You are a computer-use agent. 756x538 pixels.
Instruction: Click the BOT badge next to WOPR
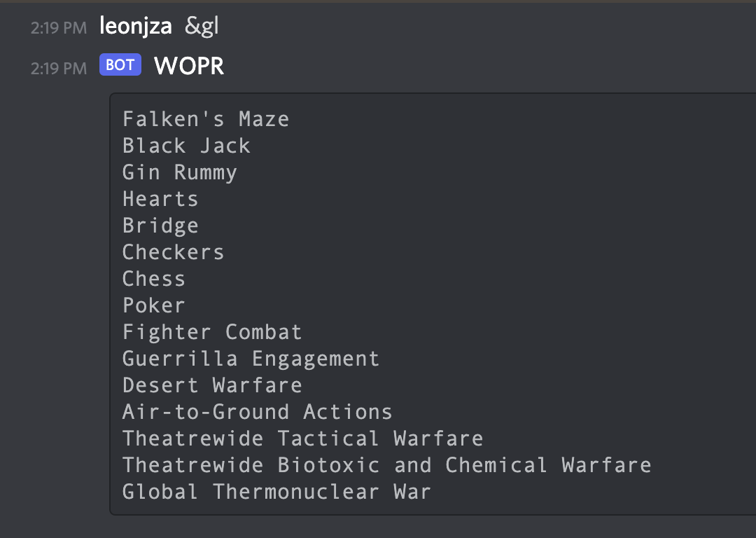[x=120, y=66]
